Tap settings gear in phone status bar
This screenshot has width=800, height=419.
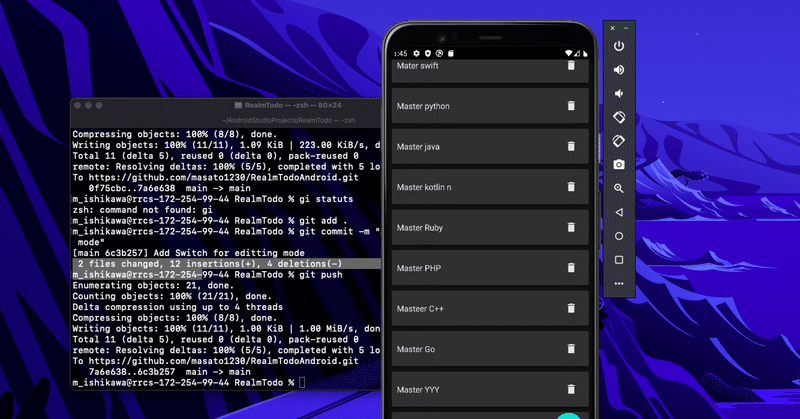tap(416, 53)
